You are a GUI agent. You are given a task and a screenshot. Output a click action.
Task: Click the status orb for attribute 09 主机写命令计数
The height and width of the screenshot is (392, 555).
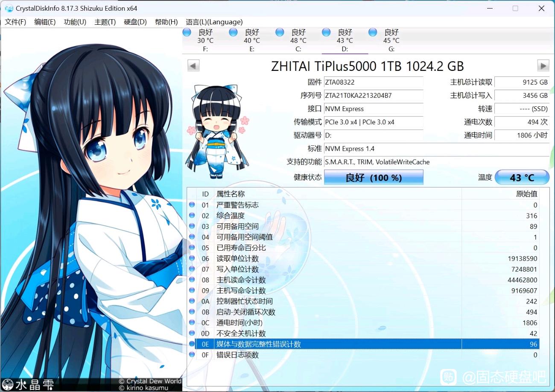point(192,290)
